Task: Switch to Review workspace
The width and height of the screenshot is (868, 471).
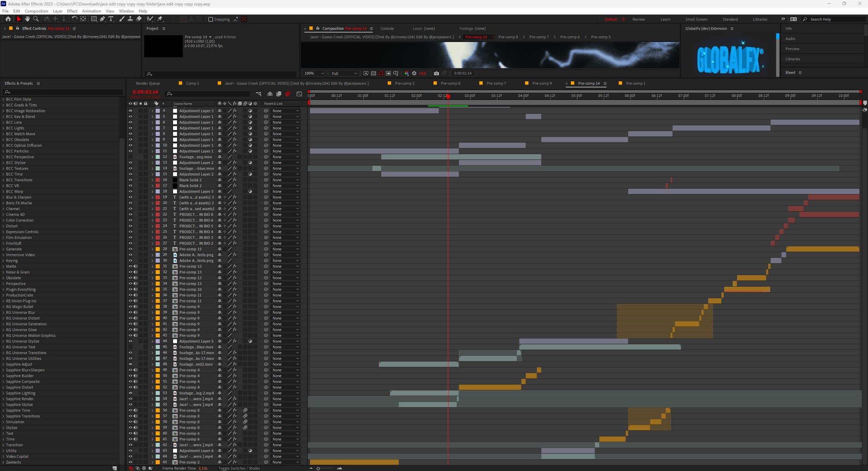Action: coord(638,19)
